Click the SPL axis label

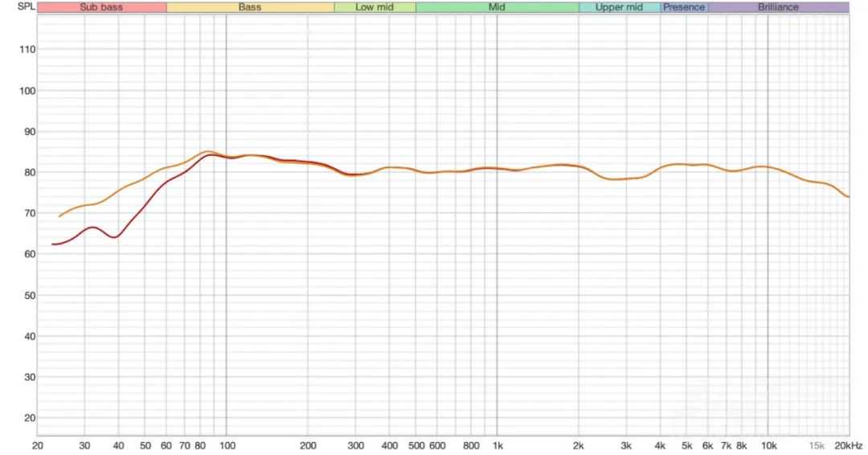click(16, 6)
